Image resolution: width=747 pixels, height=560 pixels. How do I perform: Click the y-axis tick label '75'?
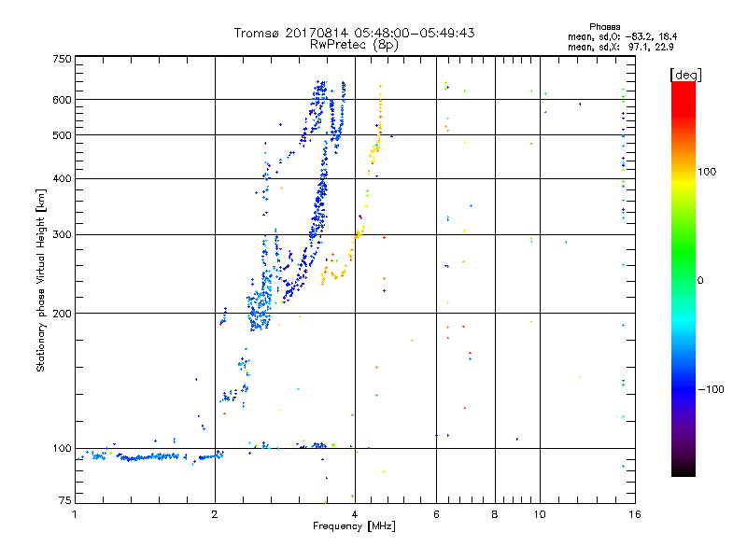[65, 500]
